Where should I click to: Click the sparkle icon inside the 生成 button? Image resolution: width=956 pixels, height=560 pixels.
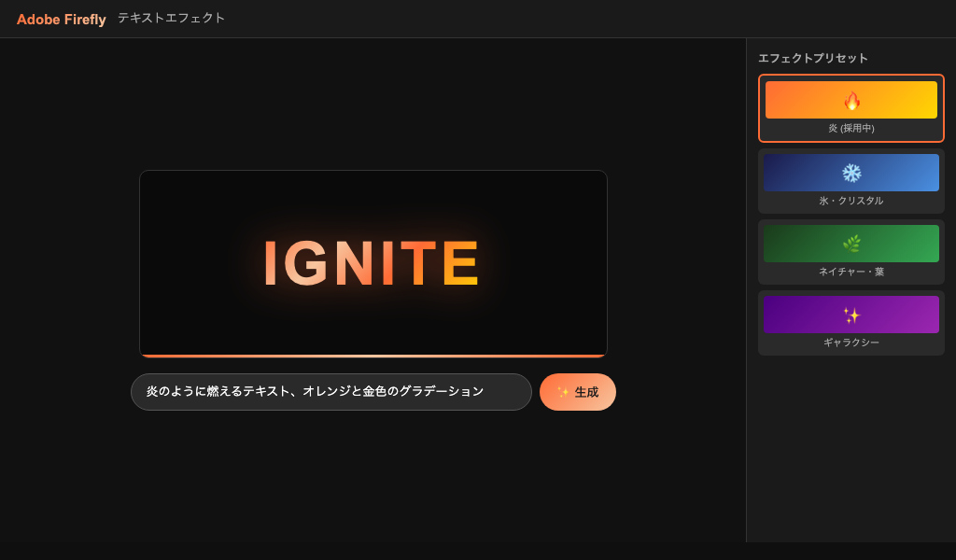pyautogui.click(x=562, y=392)
